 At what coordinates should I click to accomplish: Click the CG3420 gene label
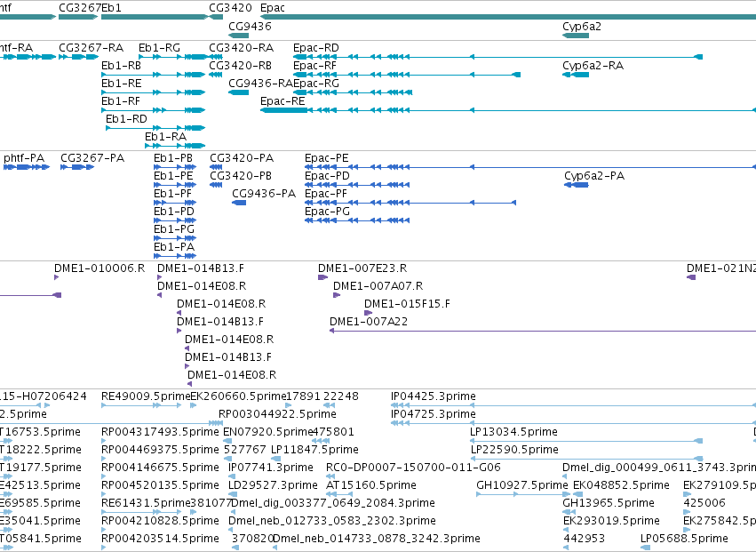tap(230, 8)
